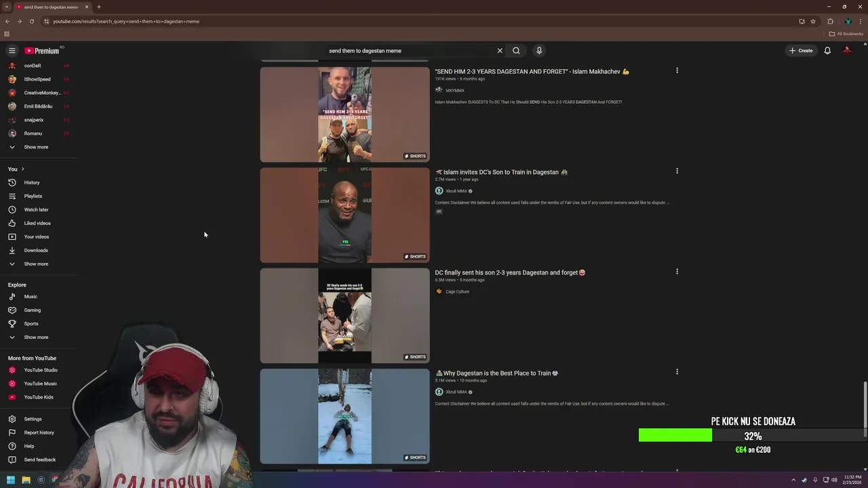Play the snowy 'Why Dagestan is the Best' thumbnail
The height and width of the screenshot is (488, 868).
click(344, 416)
